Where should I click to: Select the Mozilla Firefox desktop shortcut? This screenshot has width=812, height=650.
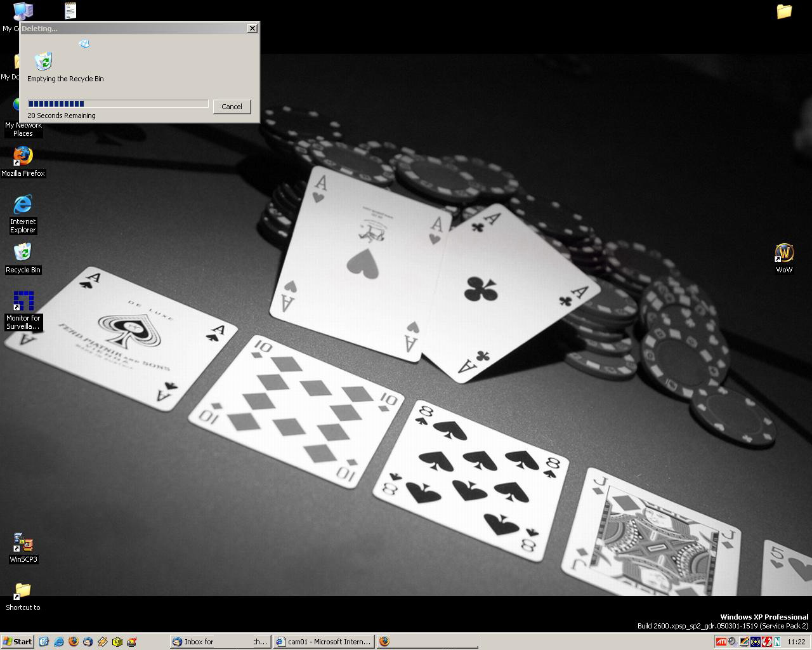coord(23,157)
